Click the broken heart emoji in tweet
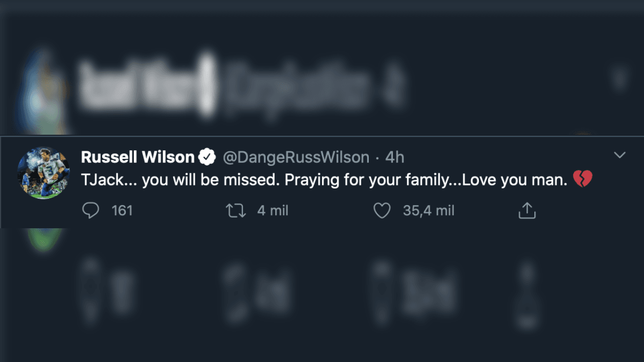644x362 pixels. tap(583, 179)
